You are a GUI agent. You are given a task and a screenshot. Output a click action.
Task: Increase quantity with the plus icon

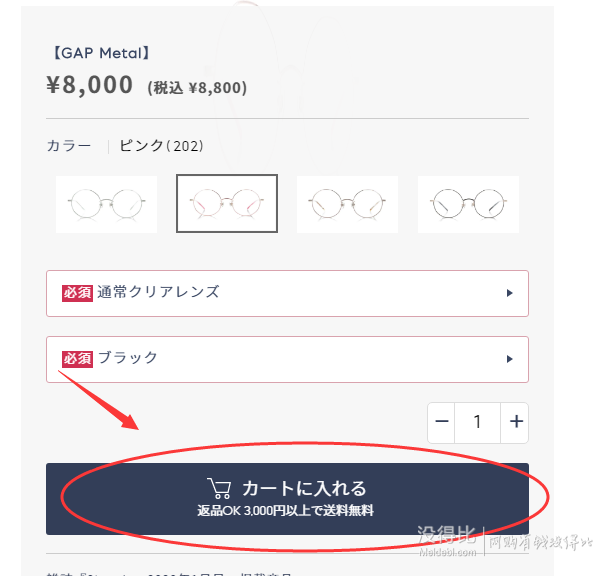(516, 422)
